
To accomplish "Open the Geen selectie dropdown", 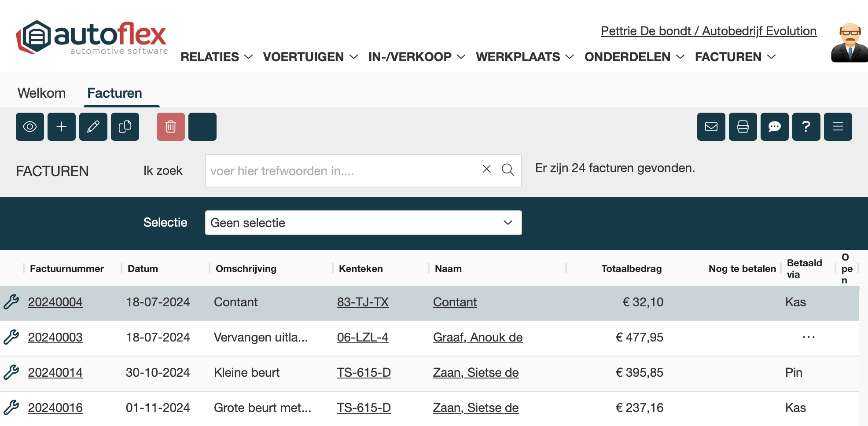I will click(x=363, y=223).
